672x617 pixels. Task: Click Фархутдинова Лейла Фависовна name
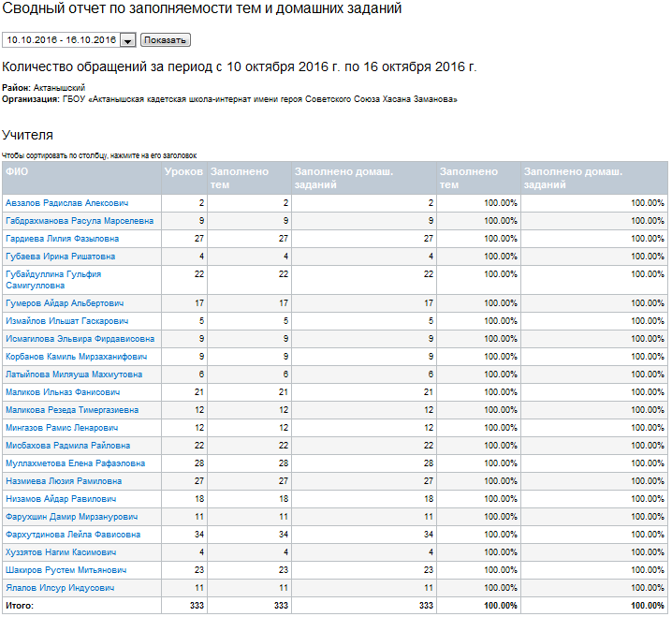point(73,535)
